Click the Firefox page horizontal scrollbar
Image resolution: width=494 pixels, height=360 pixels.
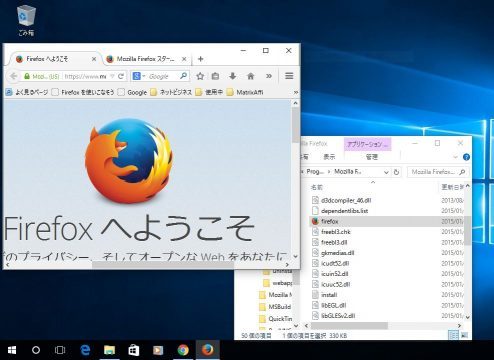(x=162, y=265)
